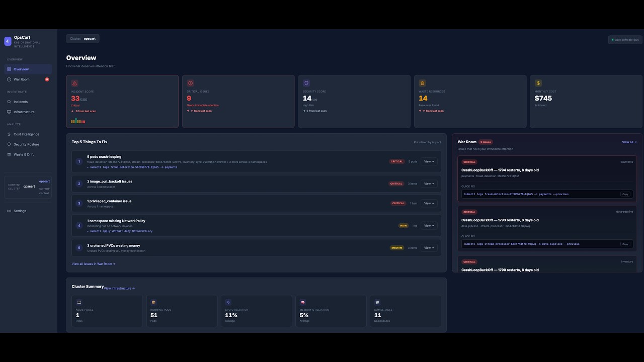Click the number 1 circle for pods crash-looping
Image resolution: width=644 pixels, height=362 pixels.
[x=79, y=161]
